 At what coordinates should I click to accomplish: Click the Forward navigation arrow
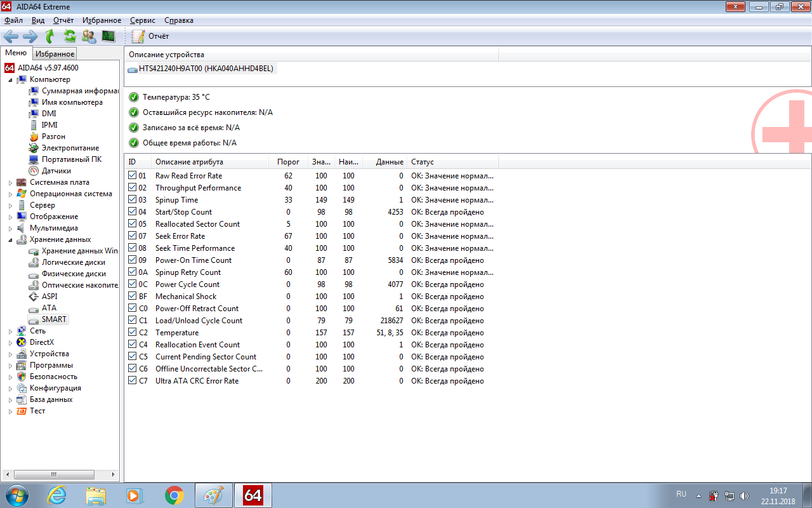30,36
